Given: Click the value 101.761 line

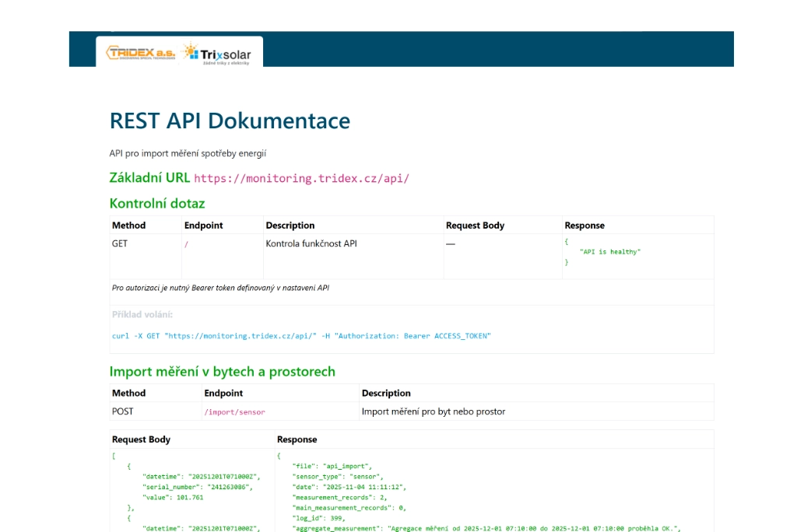Looking at the screenshot, I should point(173,498).
